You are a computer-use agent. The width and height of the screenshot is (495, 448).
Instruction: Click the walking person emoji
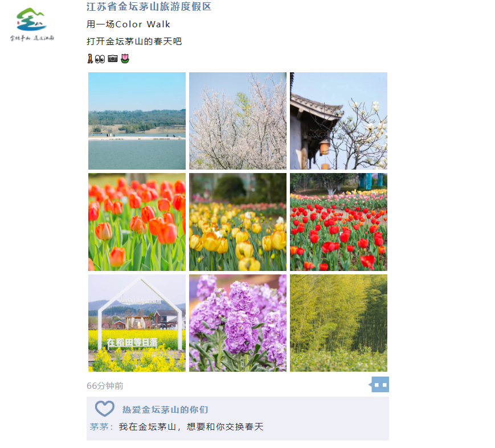90,59
